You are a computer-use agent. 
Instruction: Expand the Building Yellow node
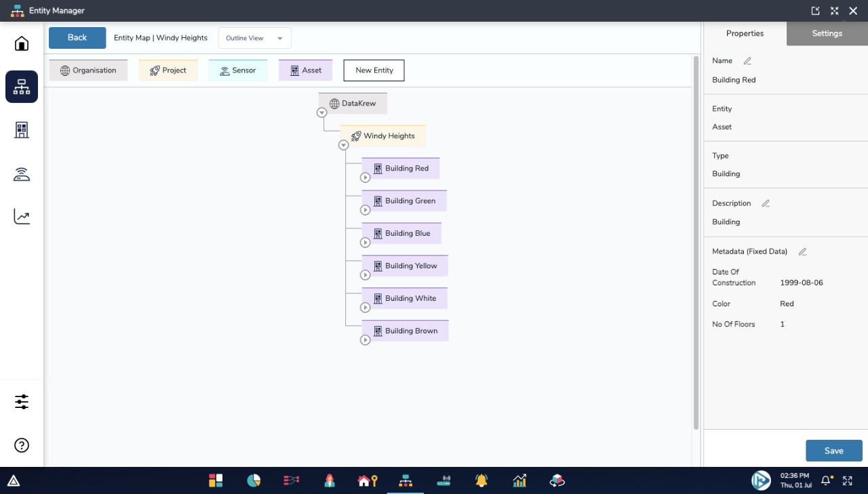click(366, 275)
